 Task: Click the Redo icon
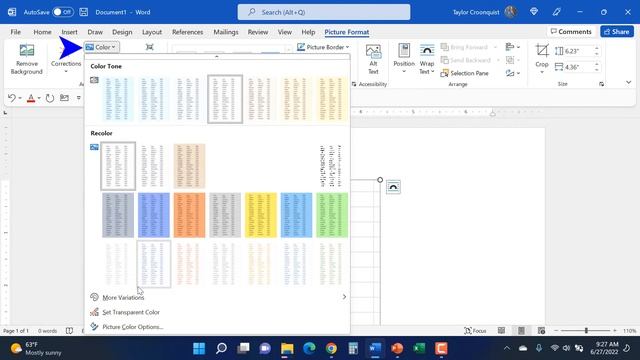[x=50, y=98]
